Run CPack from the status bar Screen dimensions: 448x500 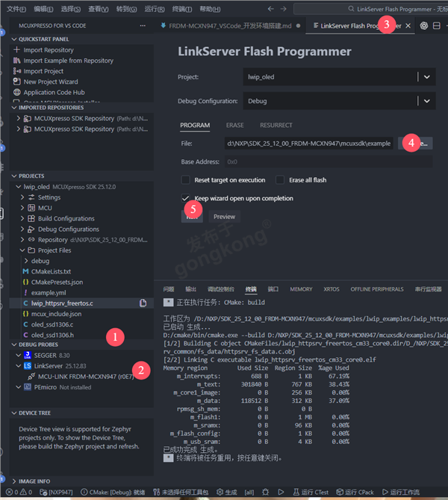(355, 492)
